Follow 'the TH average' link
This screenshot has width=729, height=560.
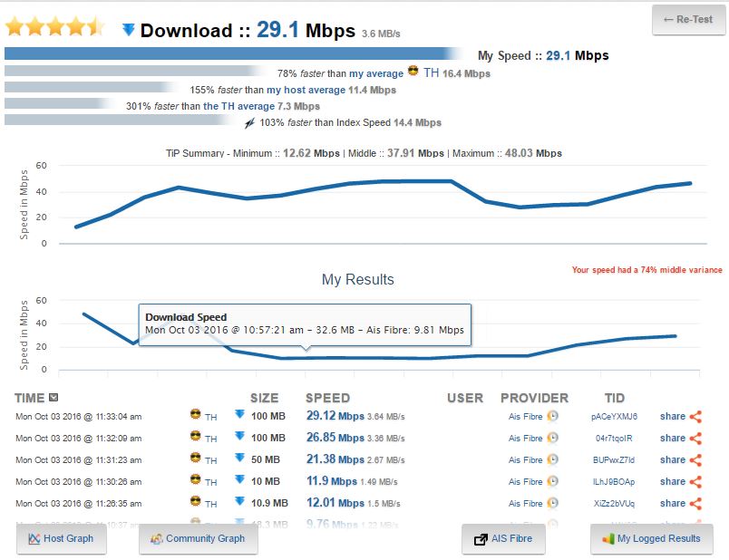(x=240, y=106)
